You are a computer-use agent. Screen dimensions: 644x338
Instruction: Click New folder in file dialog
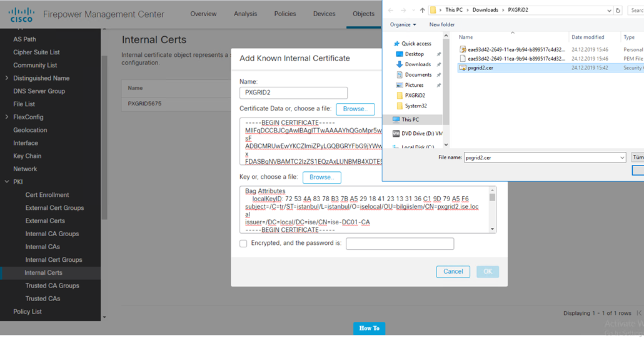[442, 24]
